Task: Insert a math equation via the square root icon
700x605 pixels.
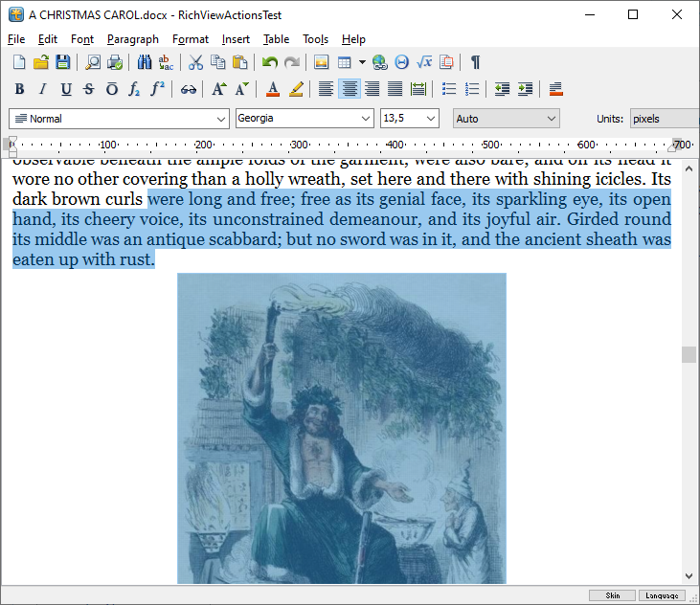Action: click(x=425, y=62)
